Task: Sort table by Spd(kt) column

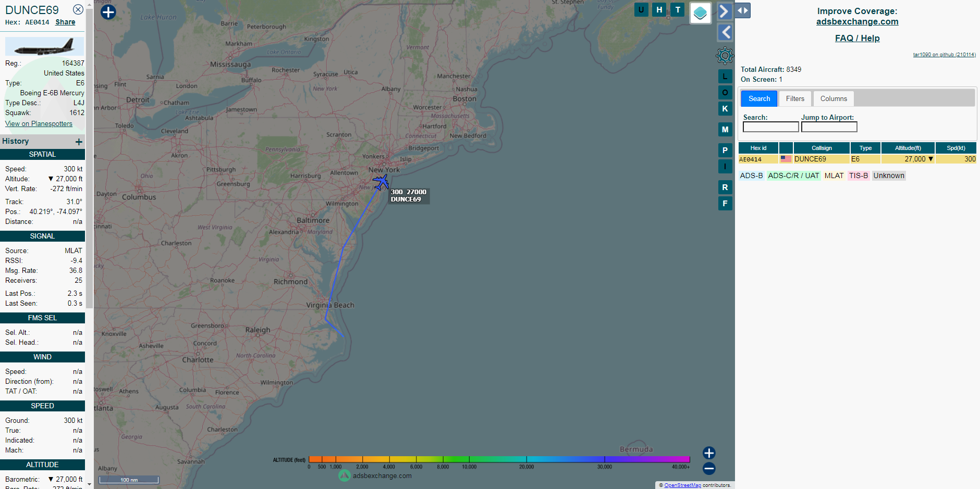Action: 956,148
